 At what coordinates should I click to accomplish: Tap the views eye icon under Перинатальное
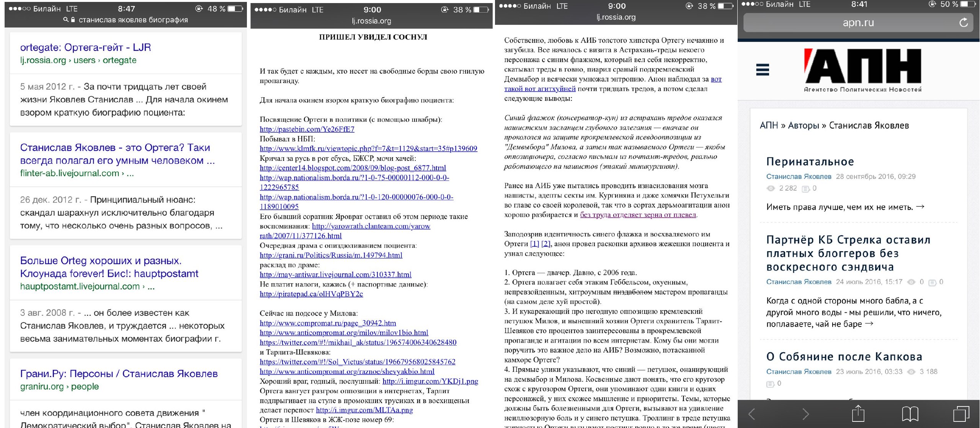[x=771, y=188]
